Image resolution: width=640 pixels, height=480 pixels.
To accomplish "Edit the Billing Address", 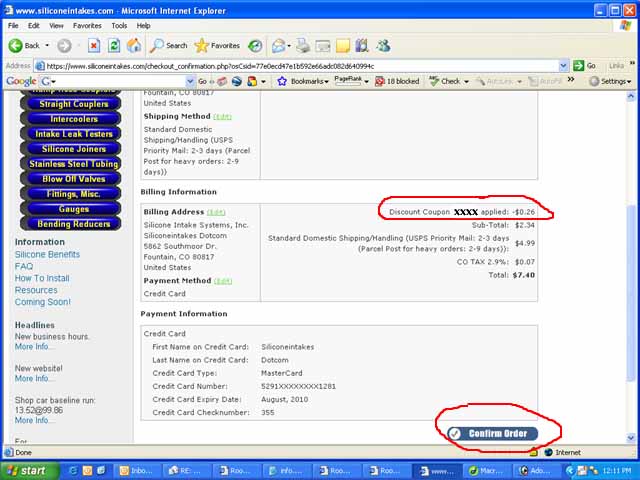I will [x=216, y=212].
